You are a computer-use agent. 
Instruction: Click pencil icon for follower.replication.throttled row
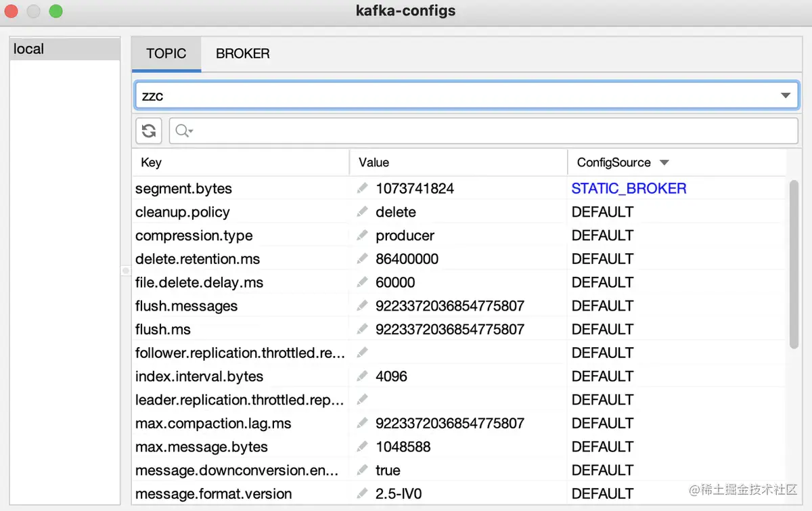click(363, 353)
